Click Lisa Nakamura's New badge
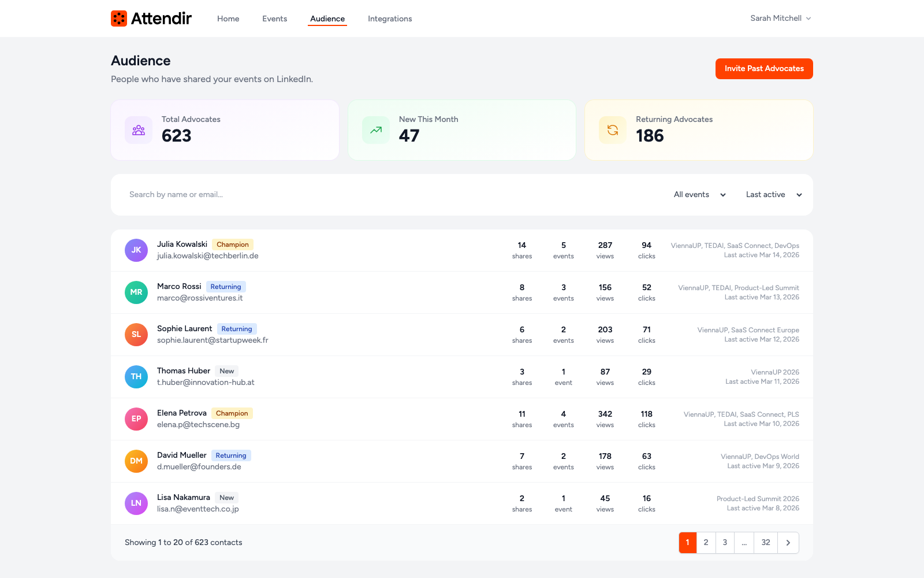Image resolution: width=924 pixels, height=578 pixels. (x=227, y=498)
